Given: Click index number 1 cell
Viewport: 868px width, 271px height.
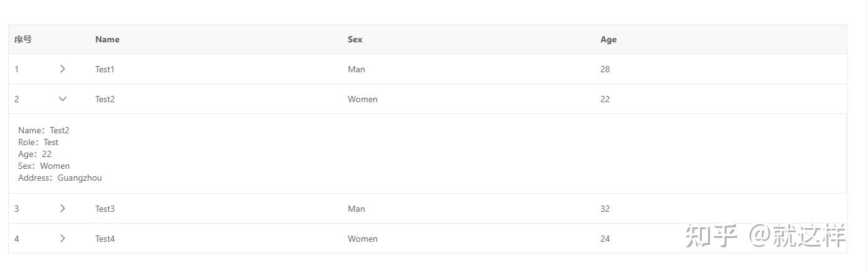Looking at the screenshot, I should point(17,69).
